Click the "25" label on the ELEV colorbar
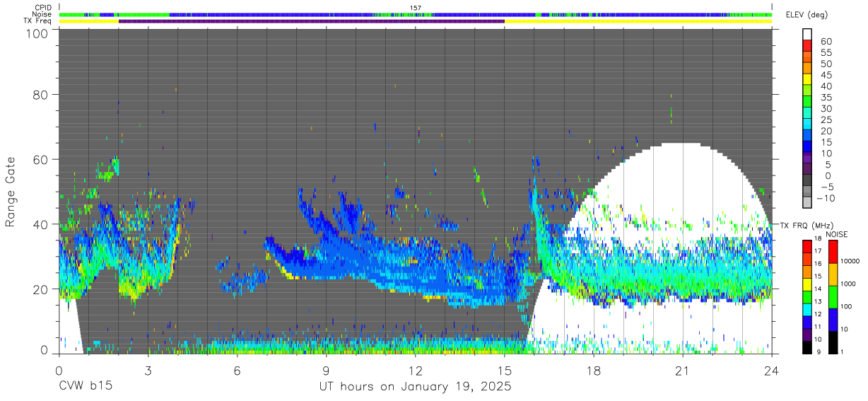The width and height of the screenshot is (868, 401). click(x=826, y=120)
